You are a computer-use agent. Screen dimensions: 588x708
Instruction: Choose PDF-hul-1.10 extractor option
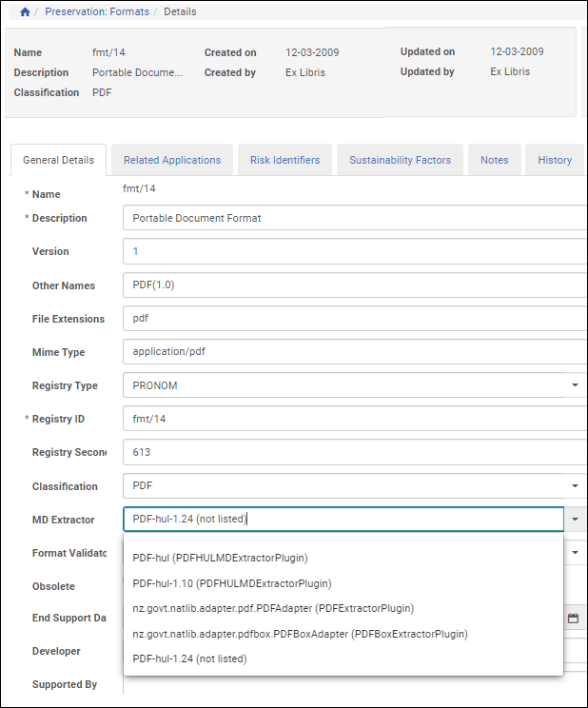pos(231,583)
